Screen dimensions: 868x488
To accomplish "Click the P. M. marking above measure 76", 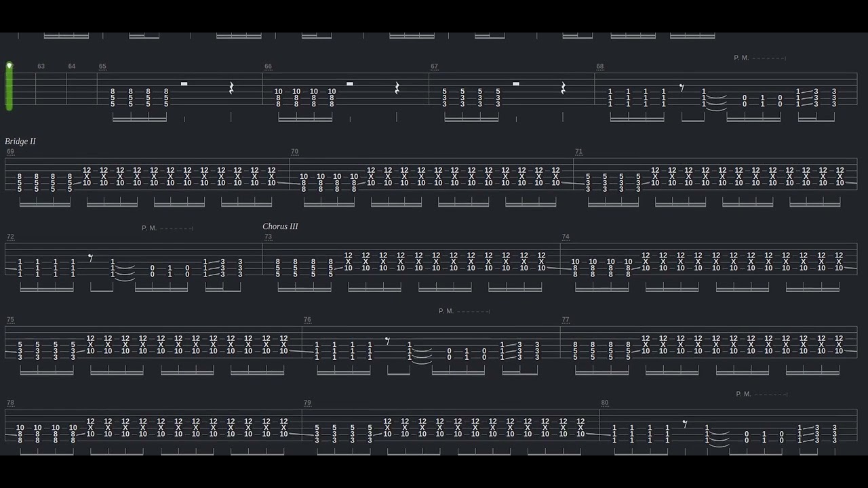I will pyautogui.click(x=446, y=311).
